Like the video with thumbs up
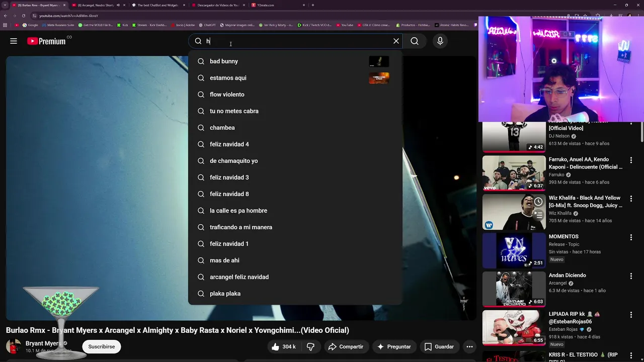 283,347
